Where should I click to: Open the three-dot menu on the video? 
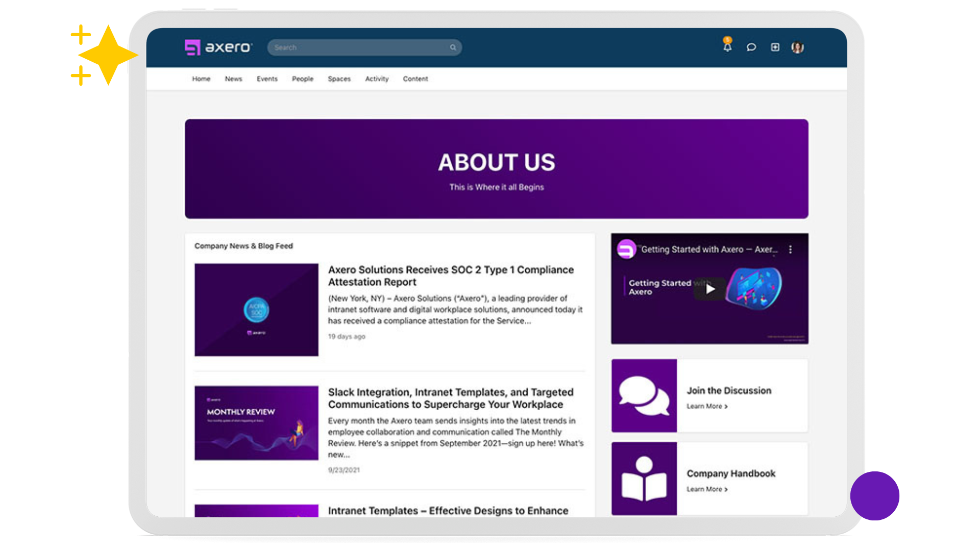[791, 249]
